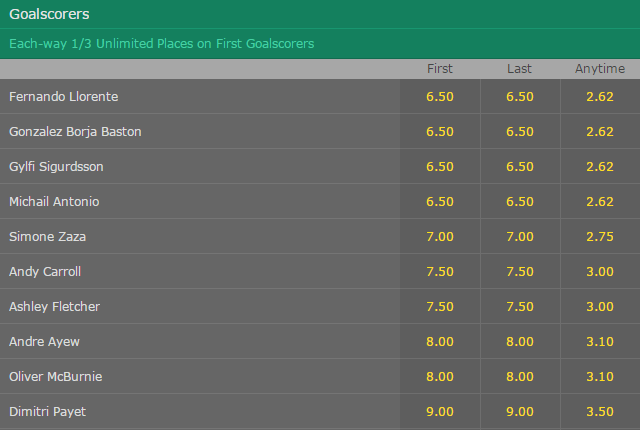
Task: Select Fernando Llorente Anytime odds 2.62
Action: (600, 96)
